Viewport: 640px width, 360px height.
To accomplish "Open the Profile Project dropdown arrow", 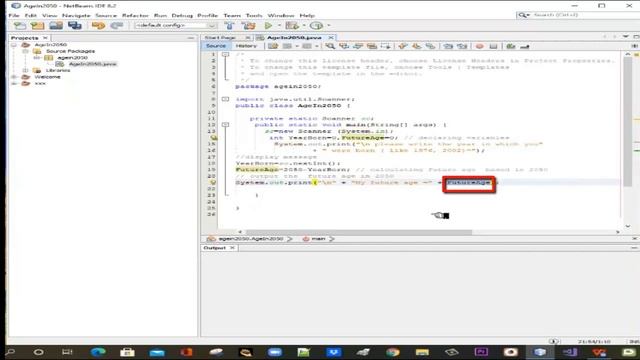I will [329, 26].
